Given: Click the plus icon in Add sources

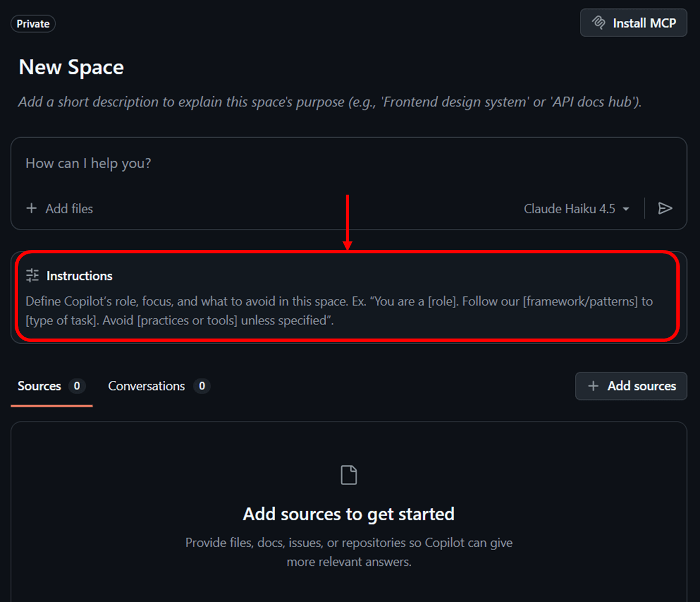Looking at the screenshot, I should click(x=593, y=386).
